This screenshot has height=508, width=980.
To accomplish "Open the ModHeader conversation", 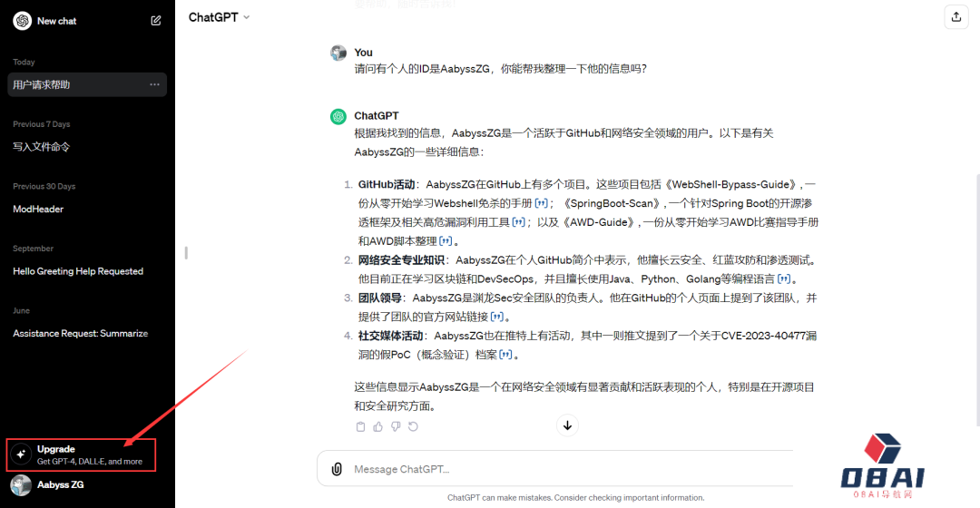I will pyautogui.click(x=37, y=209).
